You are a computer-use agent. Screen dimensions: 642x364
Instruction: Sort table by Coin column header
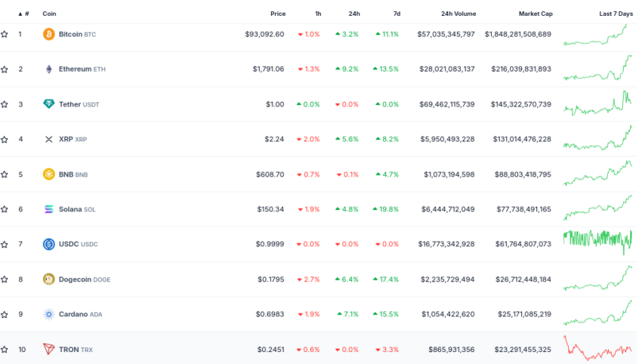point(49,14)
